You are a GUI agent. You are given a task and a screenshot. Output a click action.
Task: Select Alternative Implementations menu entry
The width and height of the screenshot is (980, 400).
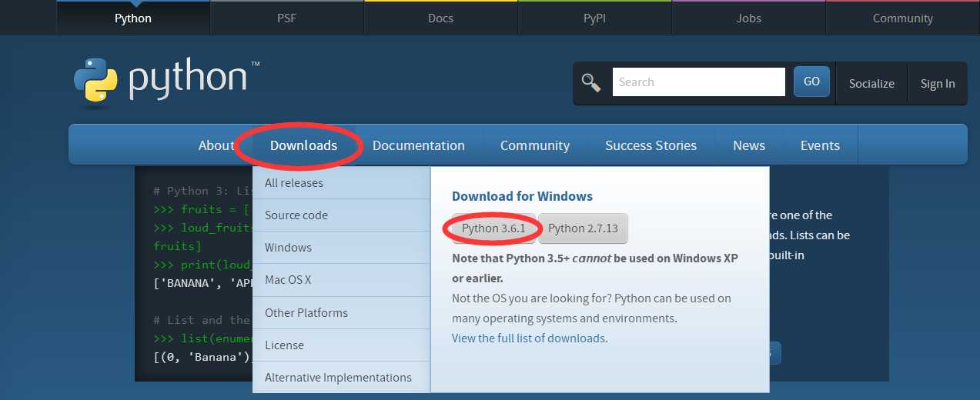(341, 378)
